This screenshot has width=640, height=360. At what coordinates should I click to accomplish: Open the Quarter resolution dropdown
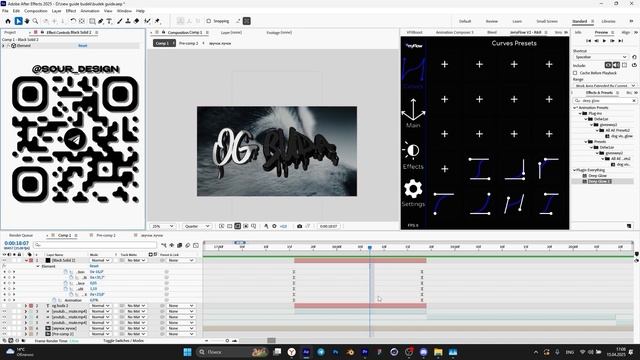197,226
